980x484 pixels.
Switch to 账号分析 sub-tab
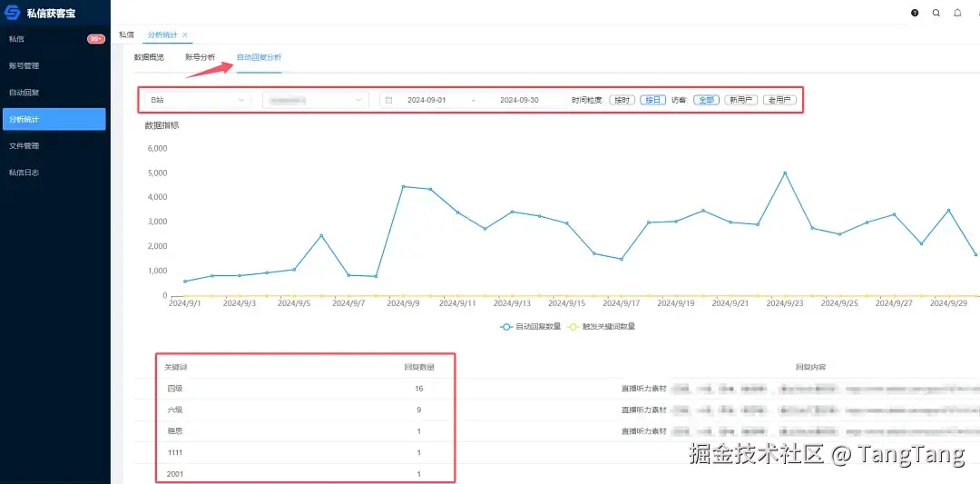click(x=201, y=57)
